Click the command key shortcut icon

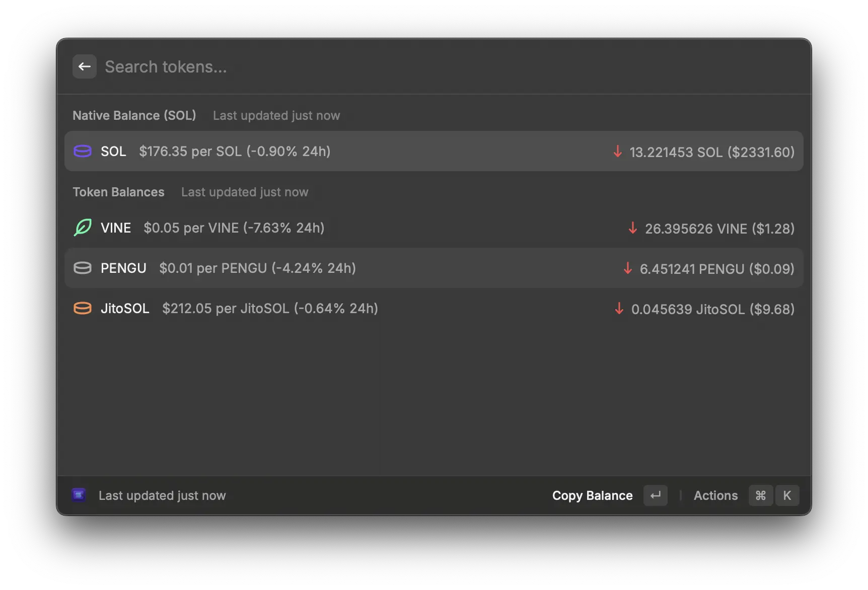point(760,495)
